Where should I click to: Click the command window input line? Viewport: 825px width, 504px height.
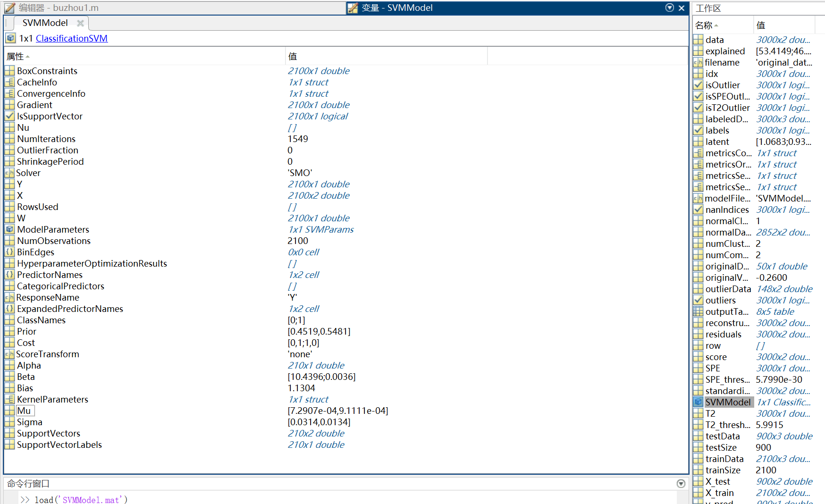point(330,499)
